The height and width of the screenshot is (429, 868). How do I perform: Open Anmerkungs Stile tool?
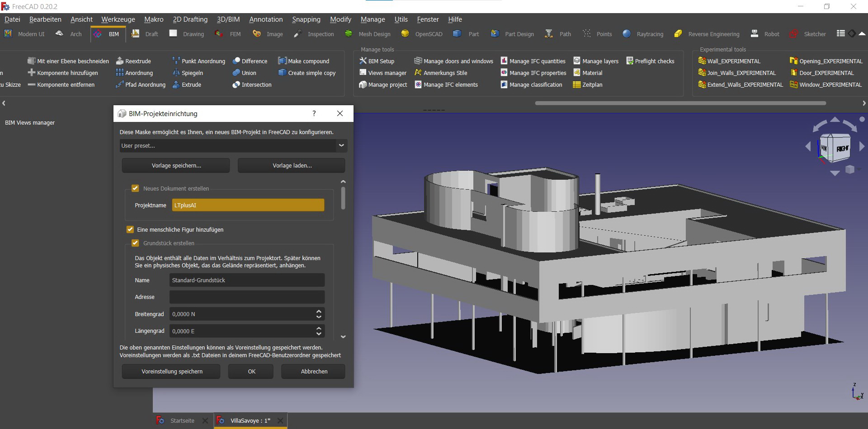(x=441, y=73)
